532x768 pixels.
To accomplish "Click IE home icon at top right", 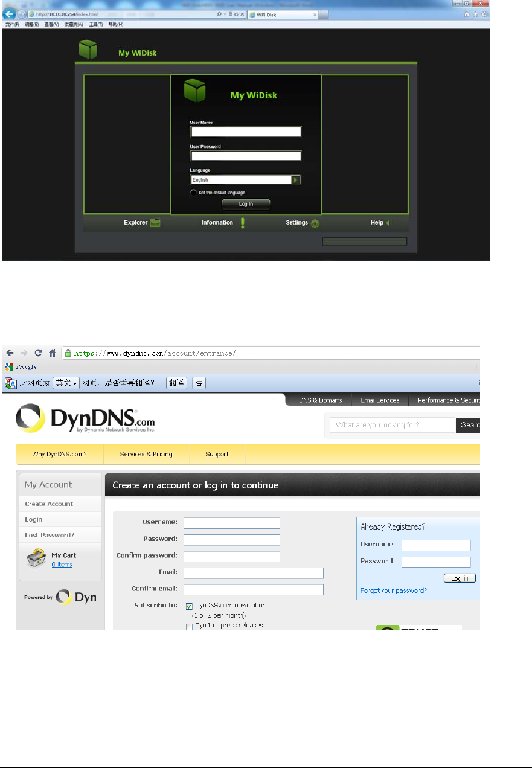I will click(x=467, y=14).
